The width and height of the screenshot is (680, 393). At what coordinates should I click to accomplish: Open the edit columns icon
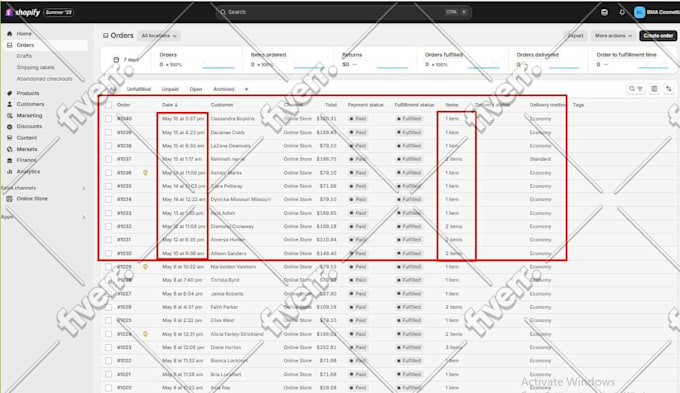(x=654, y=89)
